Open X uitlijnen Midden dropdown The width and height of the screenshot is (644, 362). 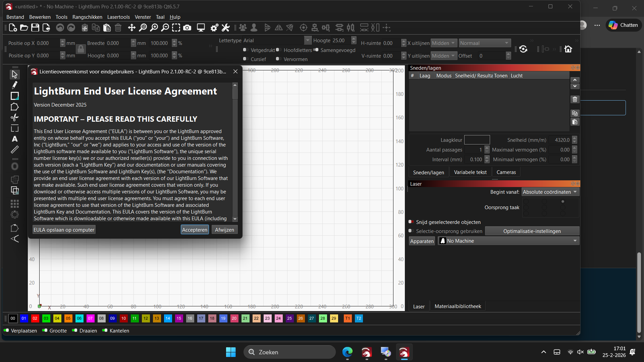[444, 43]
